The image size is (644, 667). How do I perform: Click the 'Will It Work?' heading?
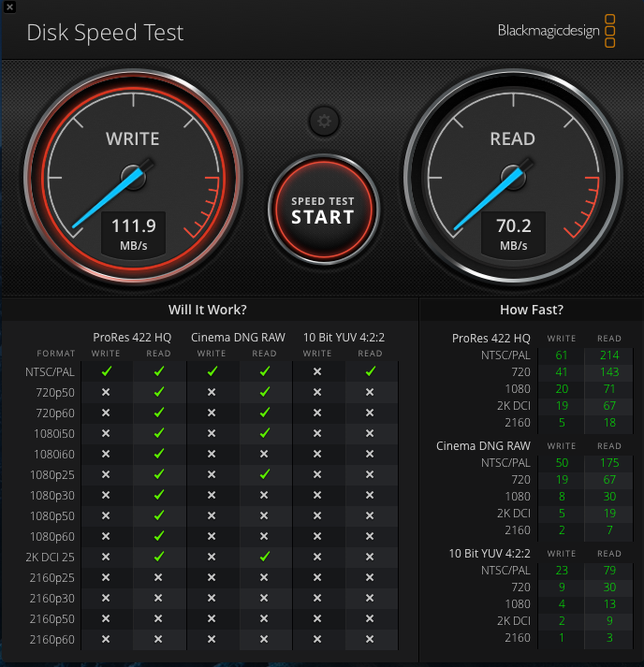point(207,310)
